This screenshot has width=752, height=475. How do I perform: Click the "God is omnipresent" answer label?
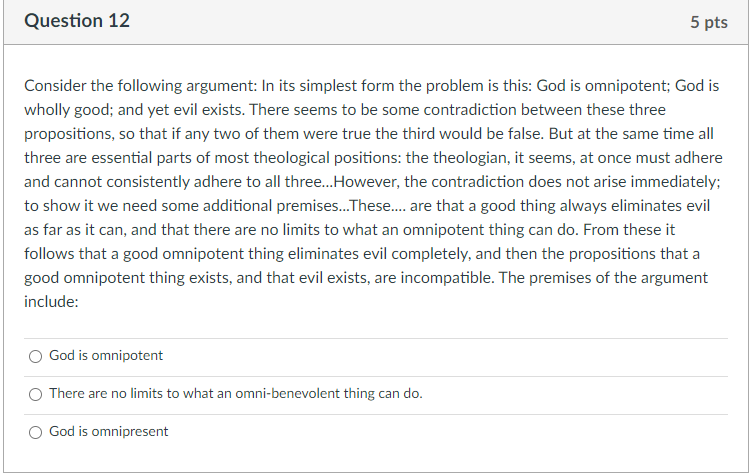(x=108, y=431)
